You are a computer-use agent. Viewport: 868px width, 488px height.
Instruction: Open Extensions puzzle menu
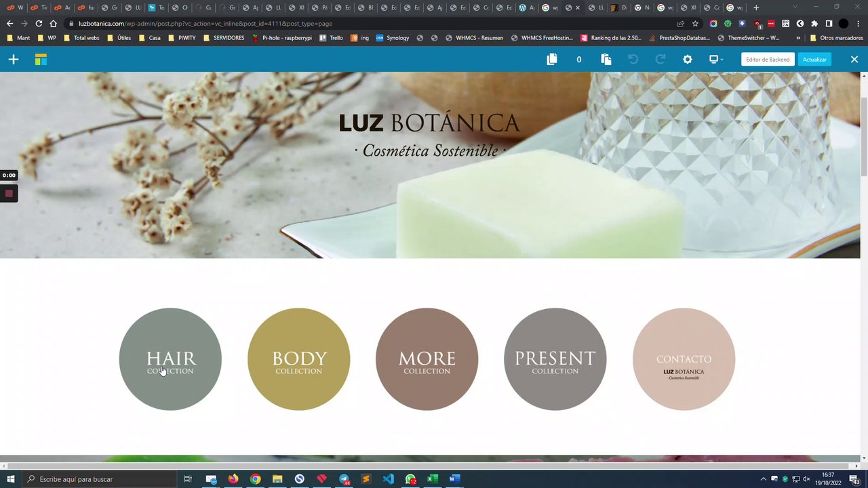point(814,23)
